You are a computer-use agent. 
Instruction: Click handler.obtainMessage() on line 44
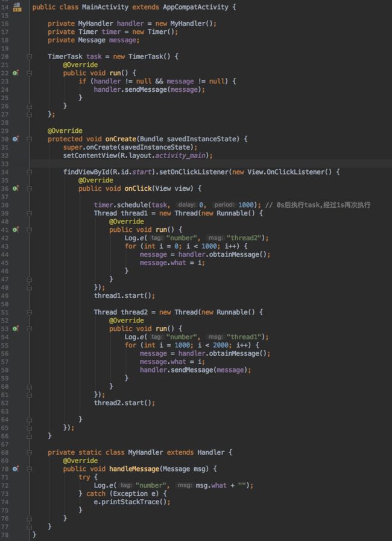point(222,255)
